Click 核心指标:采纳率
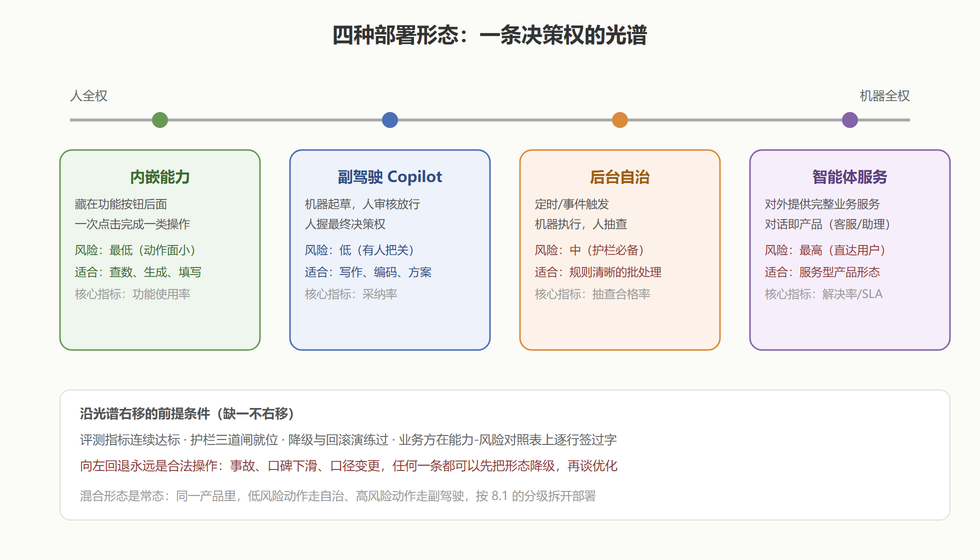980x560 pixels. click(x=351, y=294)
